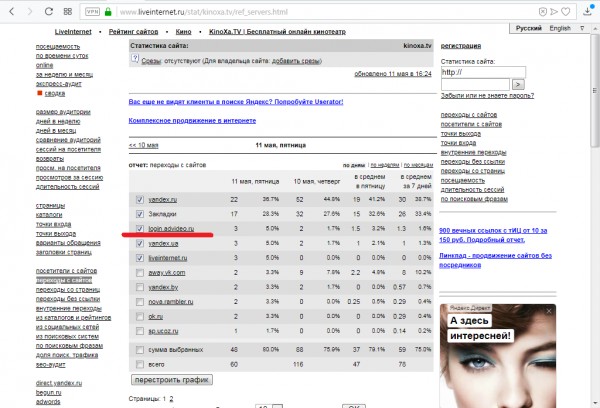
Task: Open the LiveInternet home link
Action: click(73, 32)
